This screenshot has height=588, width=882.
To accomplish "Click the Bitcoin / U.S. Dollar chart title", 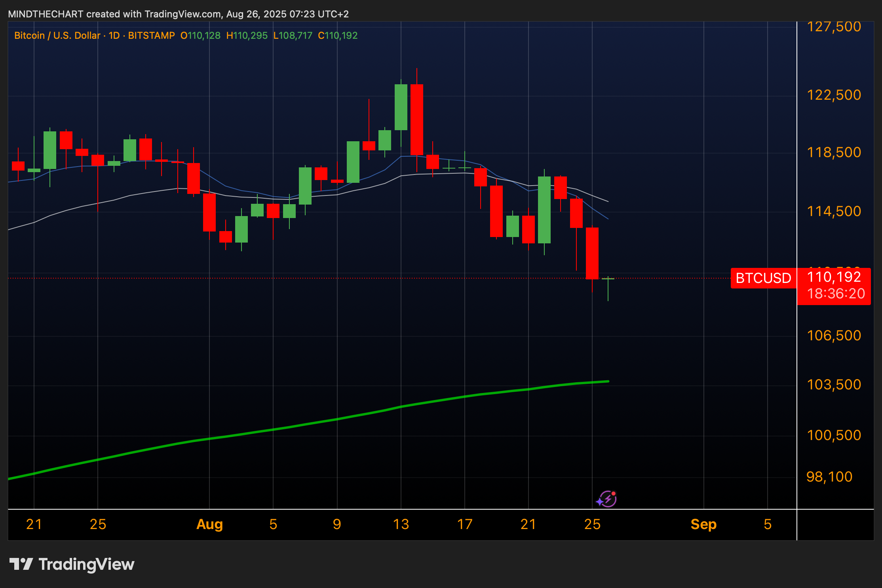I will (x=57, y=36).
